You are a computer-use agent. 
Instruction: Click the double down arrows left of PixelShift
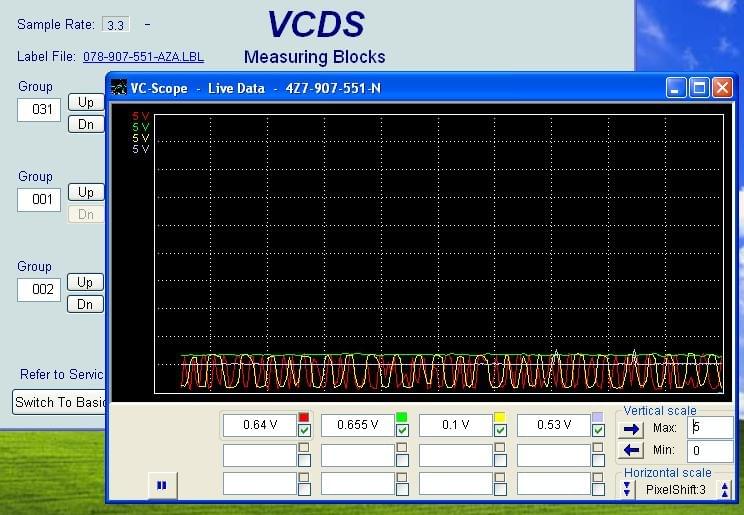[627, 489]
